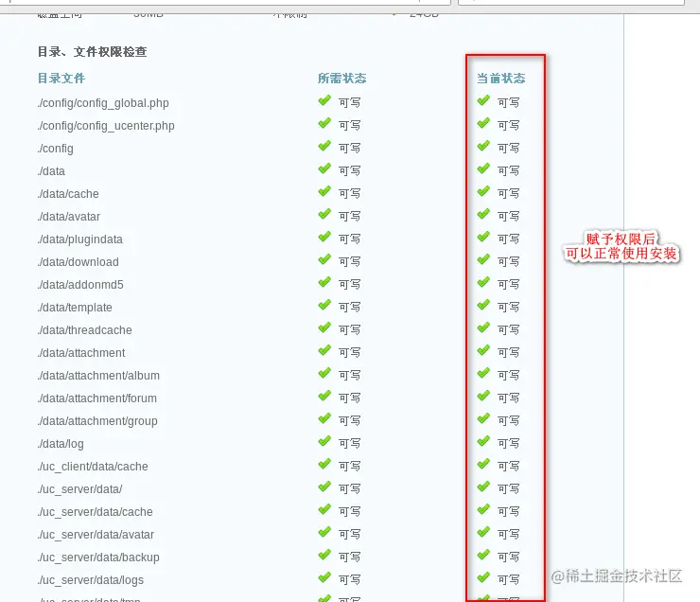Click the 所需状态 column header
This screenshot has height=602, width=700.
pyautogui.click(x=342, y=79)
